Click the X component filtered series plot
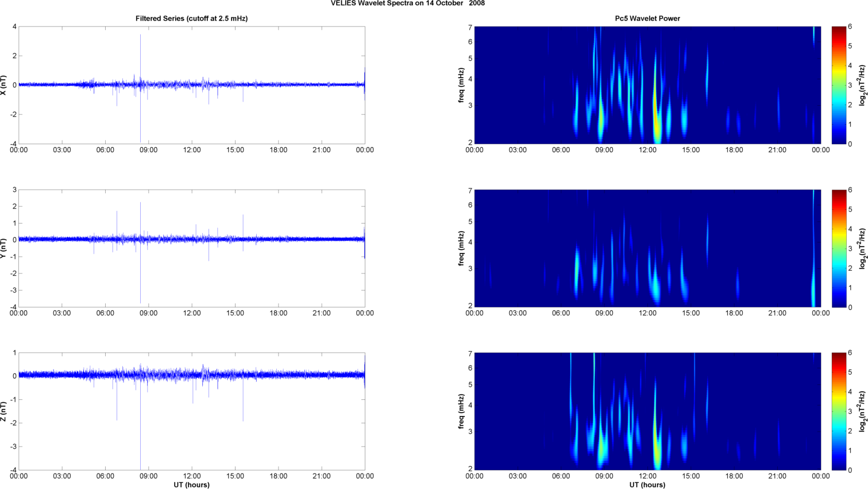The width and height of the screenshot is (868, 489). (x=192, y=85)
